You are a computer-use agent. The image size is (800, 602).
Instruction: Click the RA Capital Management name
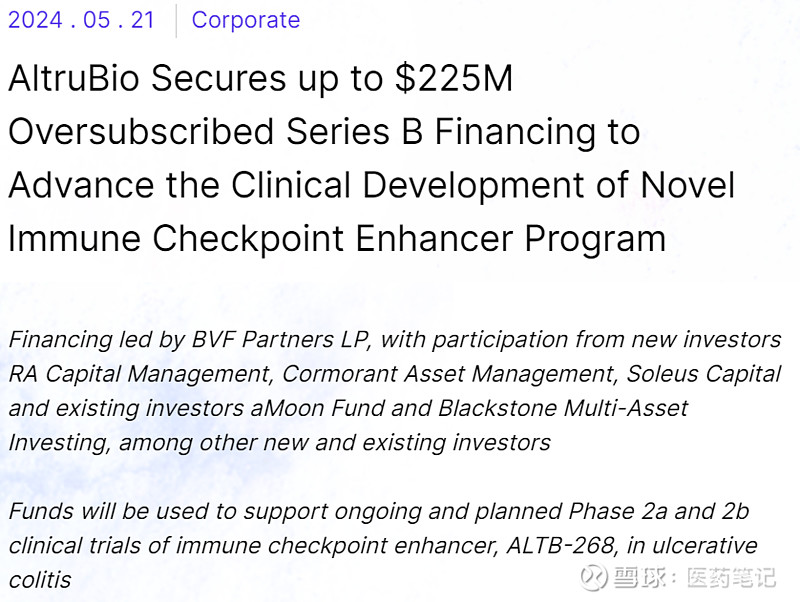coord(140,375)
